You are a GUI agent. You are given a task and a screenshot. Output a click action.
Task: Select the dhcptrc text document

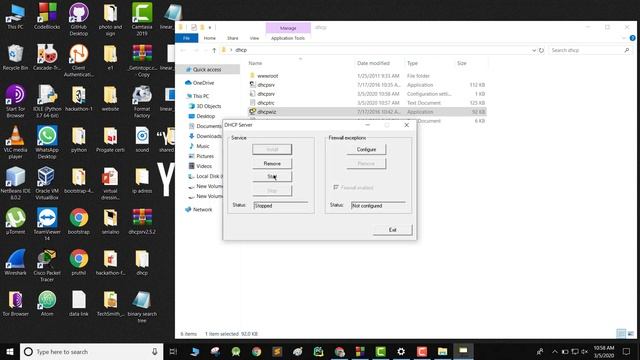(266, 103)
